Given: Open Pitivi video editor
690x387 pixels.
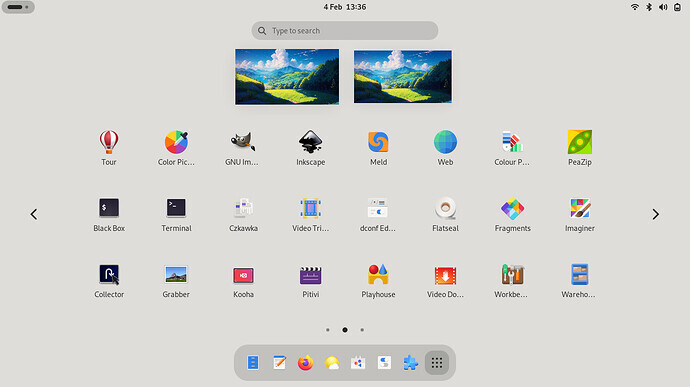Looking at the screenshot, I should [x=310, y=281].
